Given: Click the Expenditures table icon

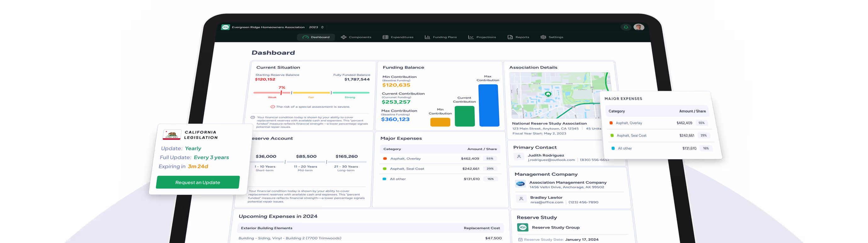Looking at the screenshot, I should tap(385, 37).
